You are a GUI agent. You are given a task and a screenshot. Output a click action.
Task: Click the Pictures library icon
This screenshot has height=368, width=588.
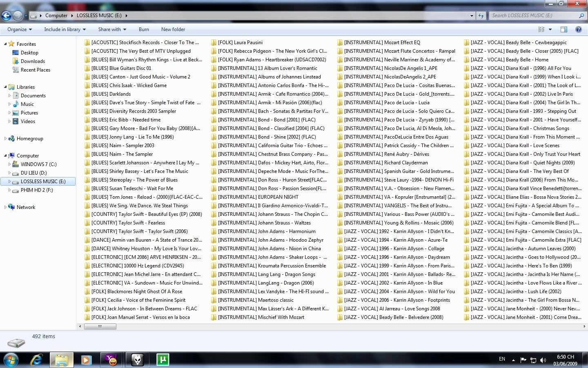coord(16,113)
